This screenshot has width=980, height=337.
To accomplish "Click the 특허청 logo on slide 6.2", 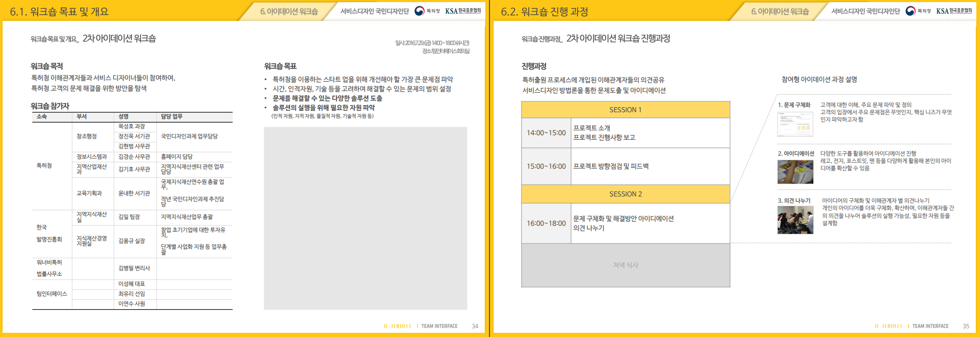I will tap(918, 11).
